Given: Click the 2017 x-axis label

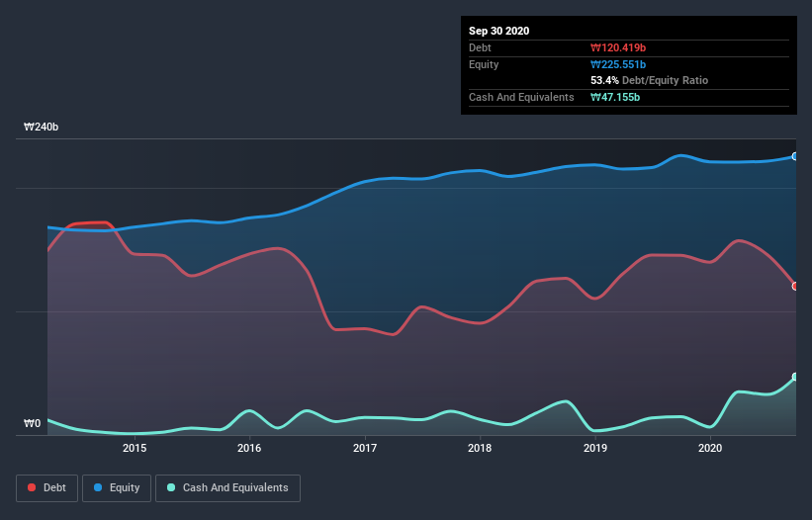Looking at the screenshot, I should pyautogui.click(x=365, y=448).
